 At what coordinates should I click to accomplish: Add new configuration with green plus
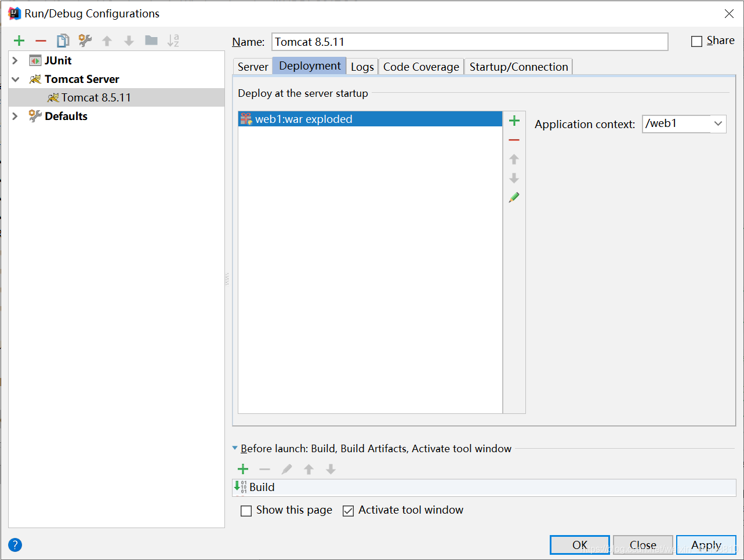pyautogui.click(x=19, y=41)
